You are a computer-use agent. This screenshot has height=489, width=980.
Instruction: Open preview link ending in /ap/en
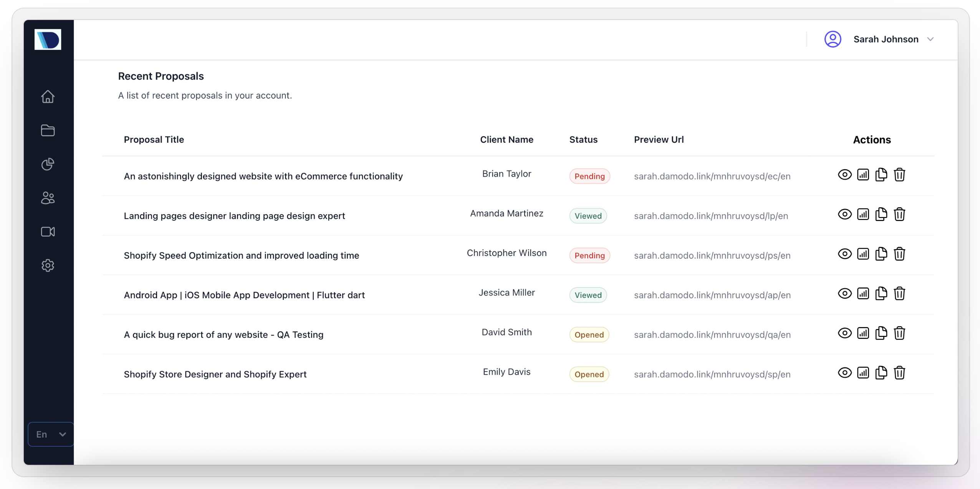712,295
